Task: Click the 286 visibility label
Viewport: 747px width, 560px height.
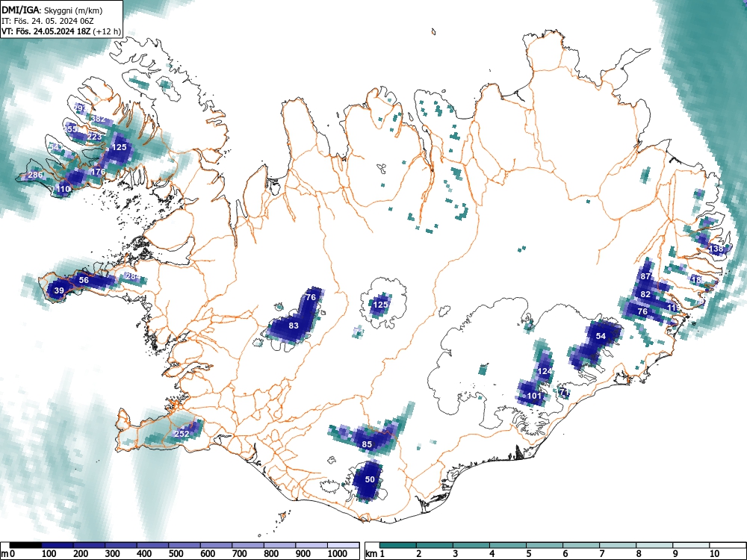Action: (x=35, y=175)
